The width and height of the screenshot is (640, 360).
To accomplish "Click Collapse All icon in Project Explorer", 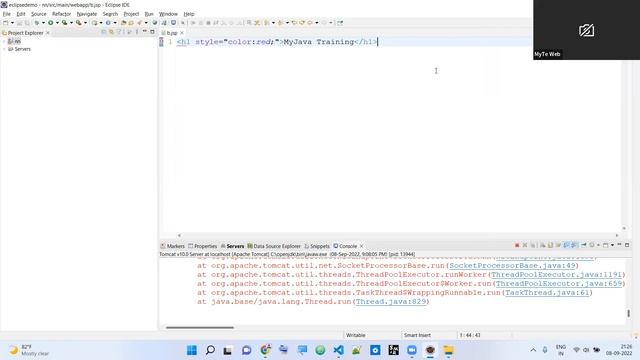I will pos(104,32).
